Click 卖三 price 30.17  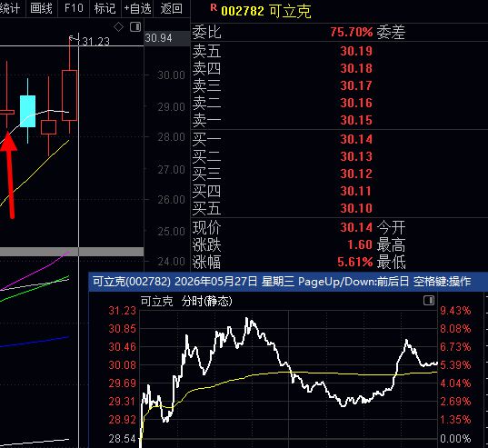[356, 85]
